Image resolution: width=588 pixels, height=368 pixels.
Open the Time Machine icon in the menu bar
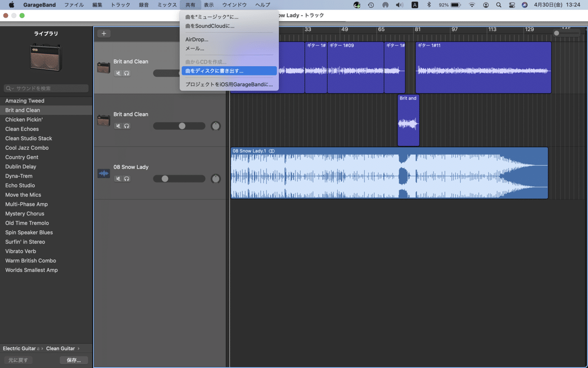pos(371,5)
